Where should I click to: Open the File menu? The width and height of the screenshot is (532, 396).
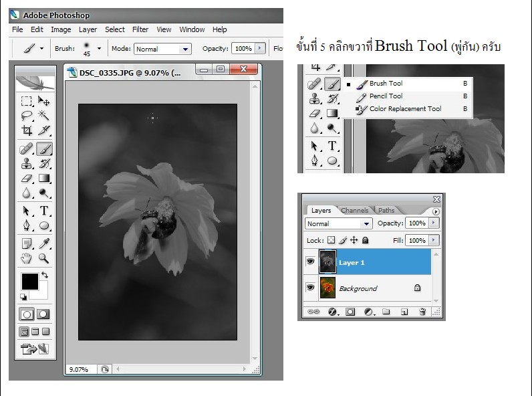point(17,29)
